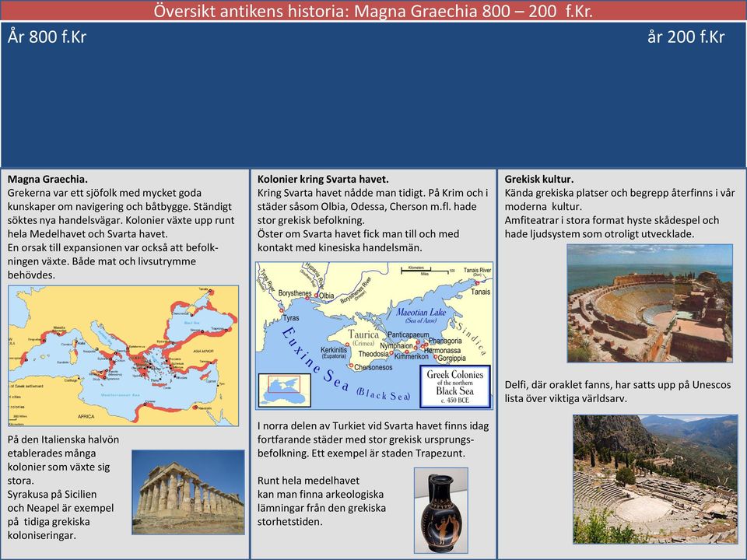This screenshot has width=747, height=560.
Task: Click the "Phanagoria" city label
Action: pyautogui.click(x=445, y=341)
